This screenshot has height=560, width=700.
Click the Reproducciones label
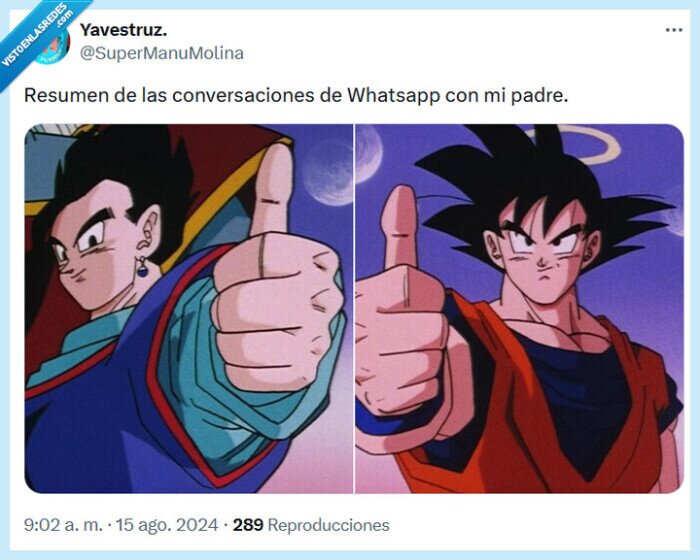pos(329,525)
